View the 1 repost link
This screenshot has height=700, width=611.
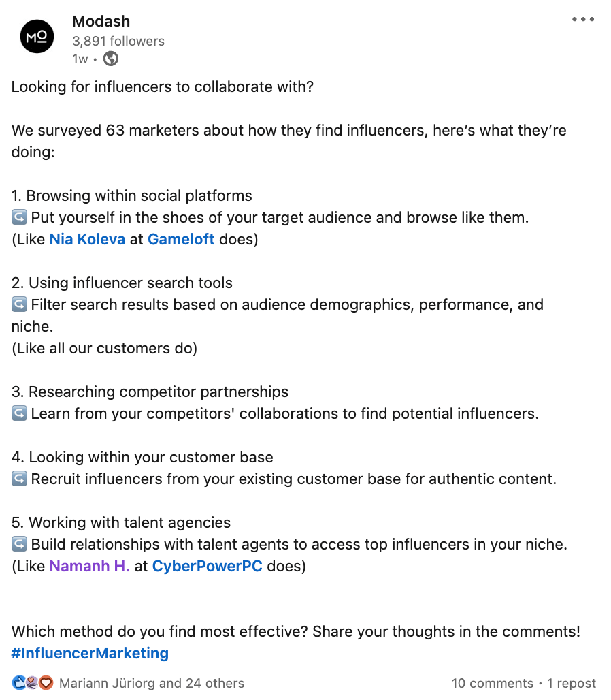(x=572, y=683)
